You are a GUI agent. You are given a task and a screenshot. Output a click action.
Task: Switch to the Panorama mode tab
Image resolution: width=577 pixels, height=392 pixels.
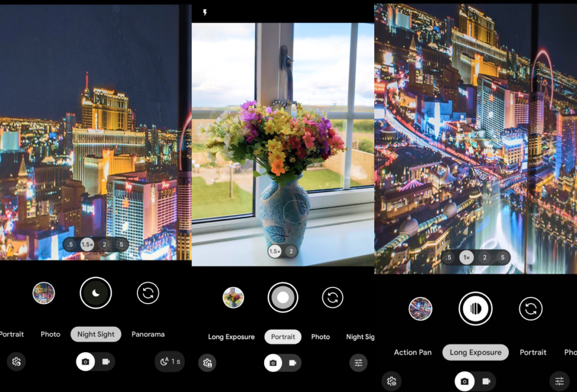pos(148,334)
